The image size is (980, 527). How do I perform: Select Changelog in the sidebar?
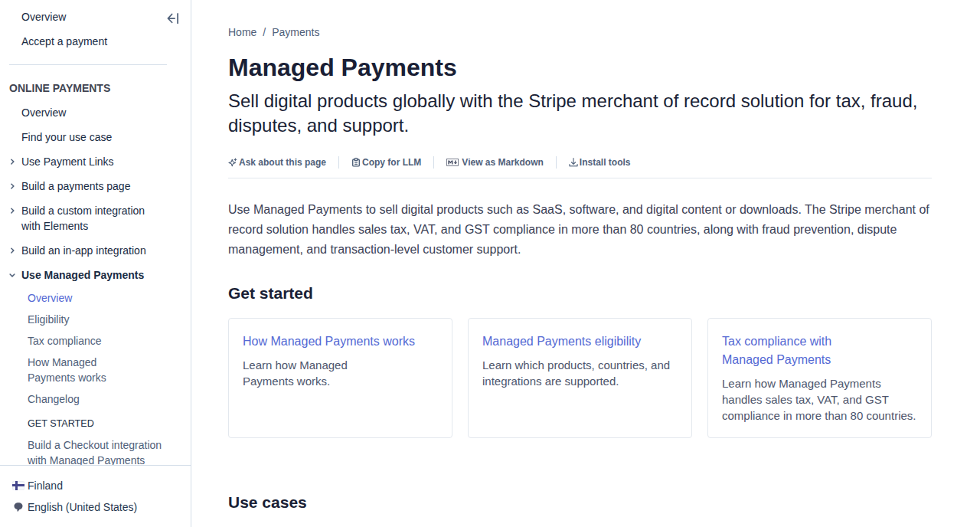coord(54,399)
